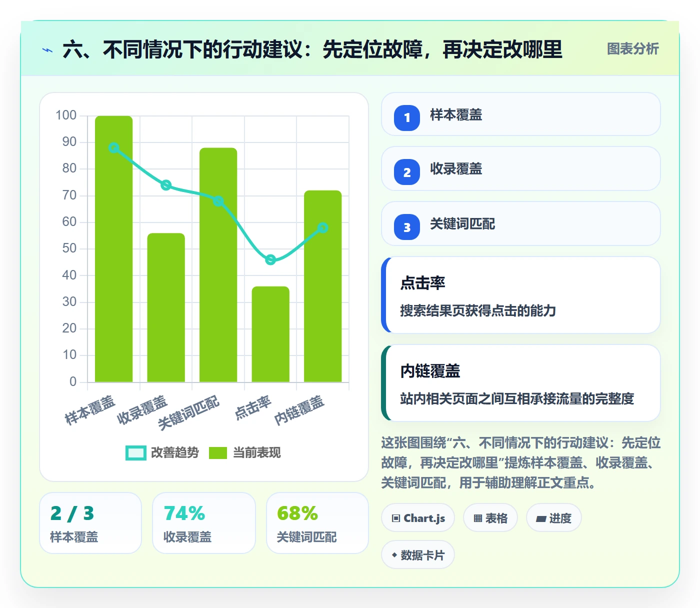Click the lightning icon beside the title
The height and width of the screenshot is (608, 700).
(x=47, y=50)
